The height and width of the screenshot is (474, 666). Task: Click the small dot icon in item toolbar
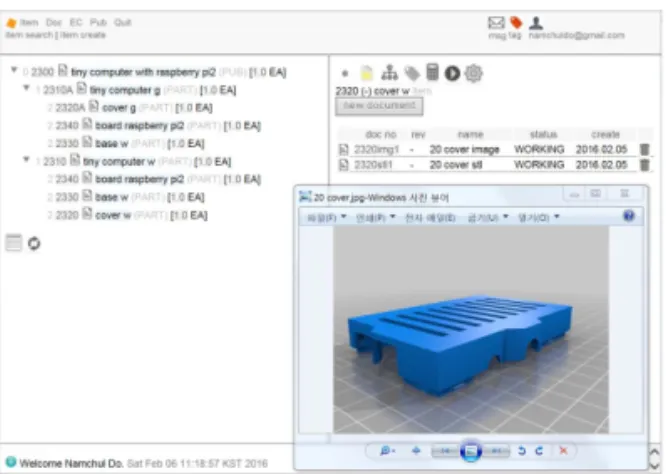345,74
